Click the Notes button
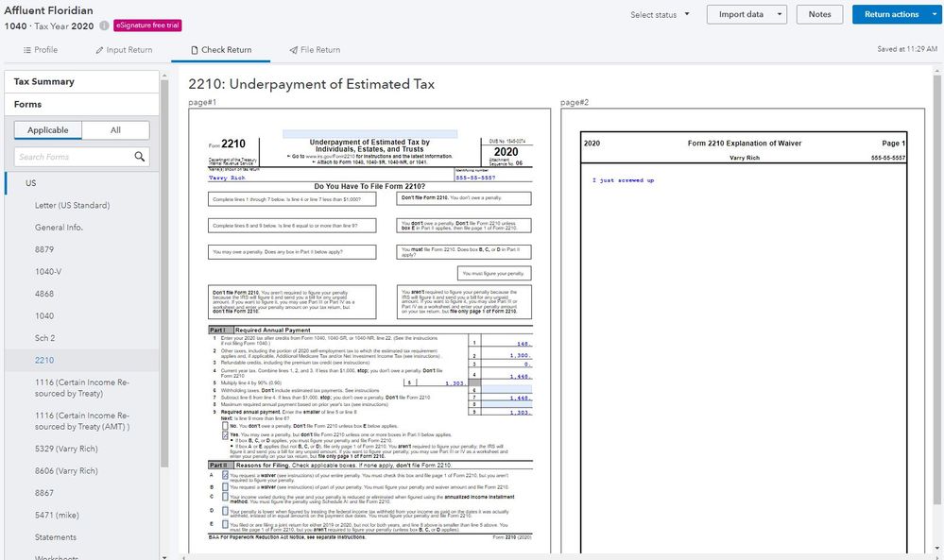The image size is (944, 560). point(819,15)
